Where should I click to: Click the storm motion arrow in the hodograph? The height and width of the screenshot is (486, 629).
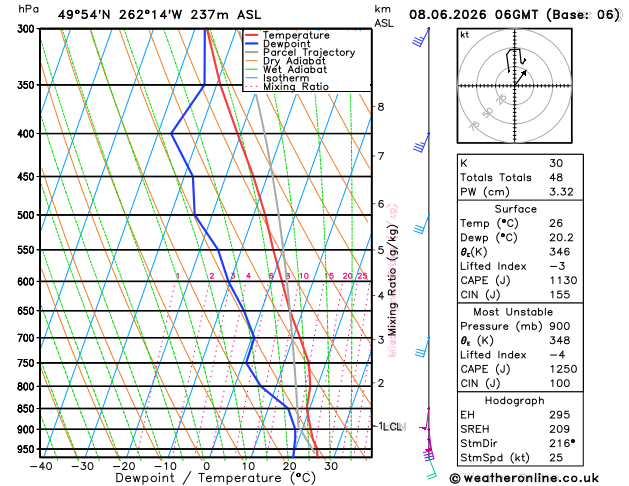pyautogui.click(x=521, y=77)
